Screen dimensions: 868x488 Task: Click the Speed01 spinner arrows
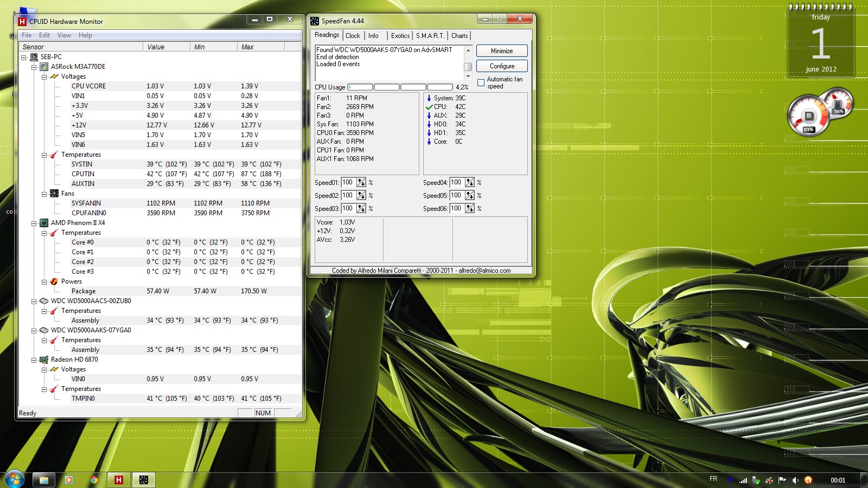tap(361, 183)
